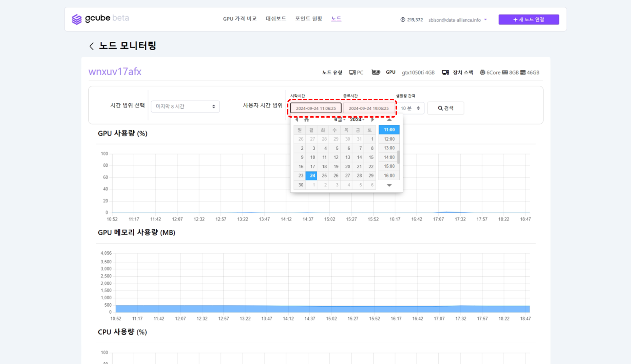The height and width of the screenshot is (364, 631).
Task: Select 11:00 in the time list
Action: (389, 130)
